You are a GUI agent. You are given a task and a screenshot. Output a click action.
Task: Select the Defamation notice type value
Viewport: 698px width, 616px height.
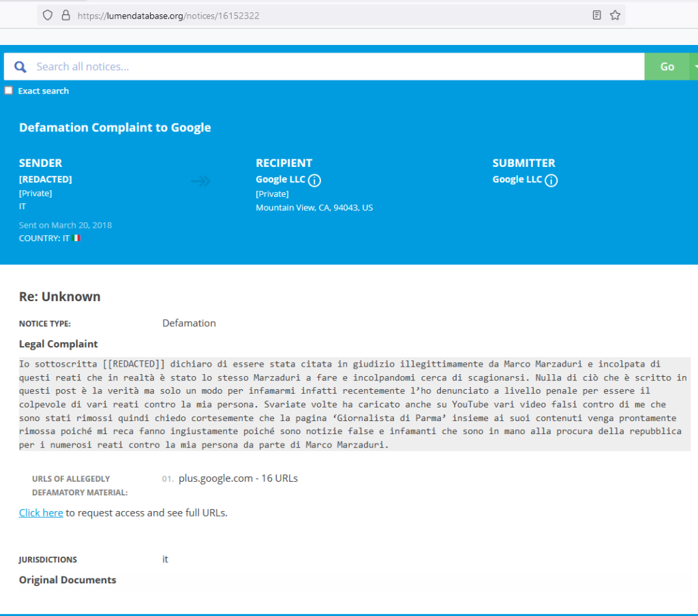click(x=189, y=323)
